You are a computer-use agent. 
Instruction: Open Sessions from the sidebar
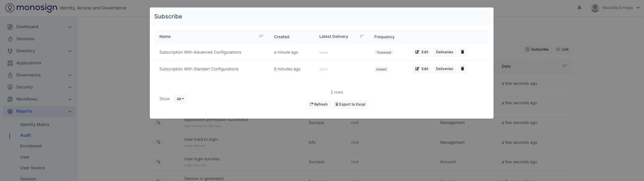click(25, 39)
